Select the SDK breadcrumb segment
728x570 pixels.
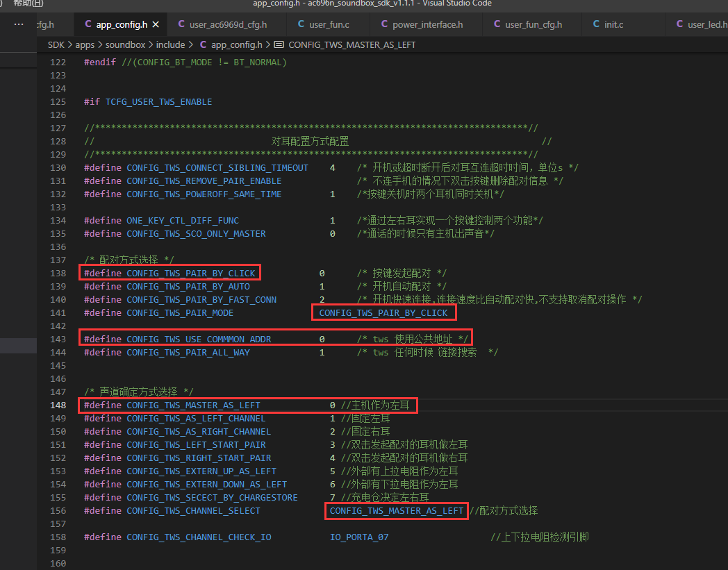pyautogui.click(x=56, y=45)
